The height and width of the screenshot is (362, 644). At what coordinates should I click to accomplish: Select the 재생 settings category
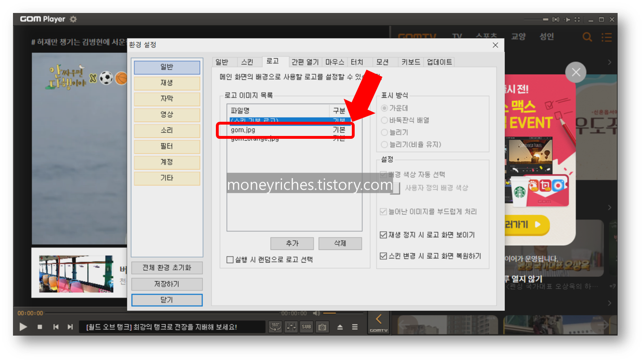point(167,83)
